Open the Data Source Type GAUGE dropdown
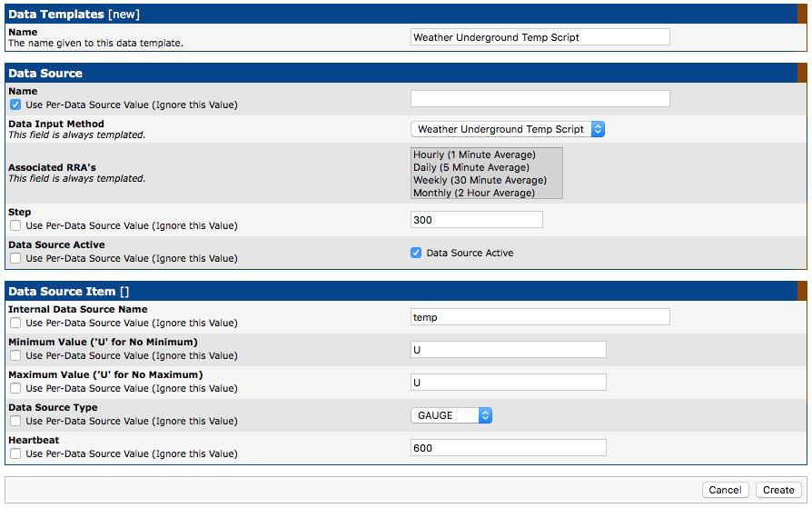The width and height of the screenshot is (812, 508). coord(451,415)
